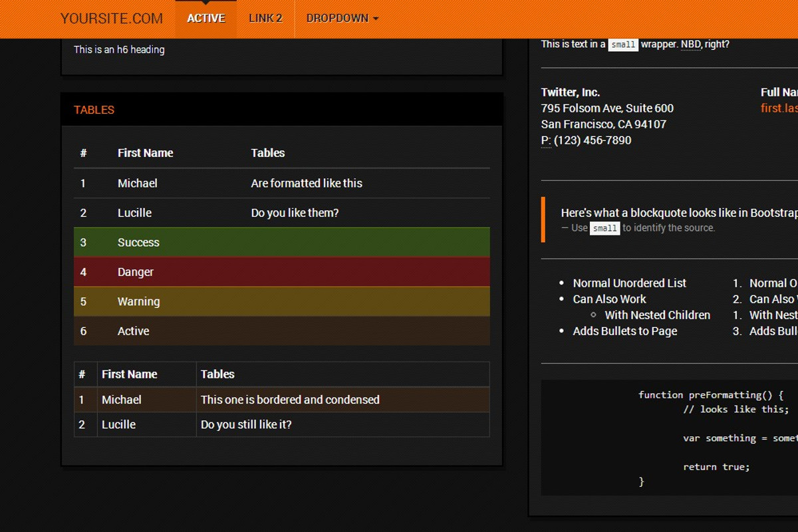Open the orange first.last email link

coord(779,108)
